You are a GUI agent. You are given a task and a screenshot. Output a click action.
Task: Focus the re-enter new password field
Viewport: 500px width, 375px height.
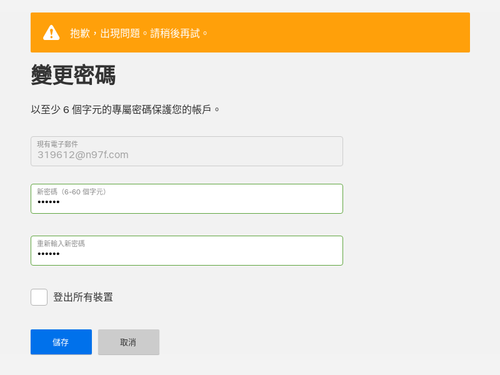click(187, 251)
